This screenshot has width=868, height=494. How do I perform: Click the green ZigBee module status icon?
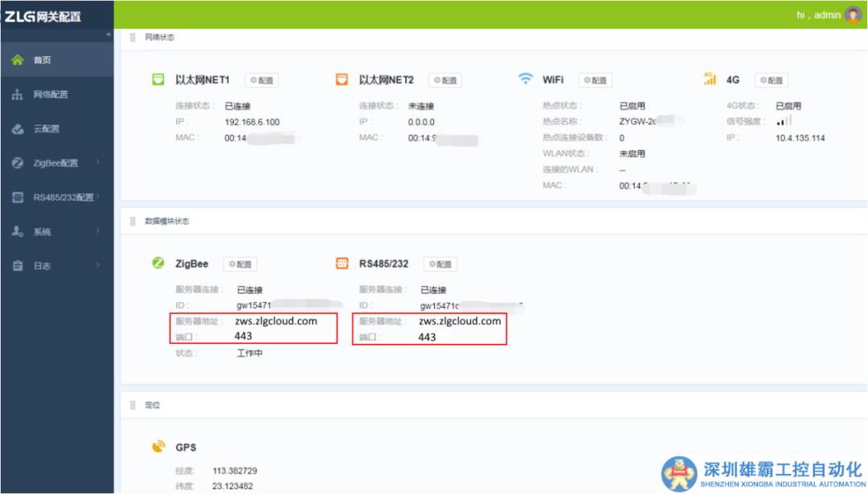[x=157, y=263]
